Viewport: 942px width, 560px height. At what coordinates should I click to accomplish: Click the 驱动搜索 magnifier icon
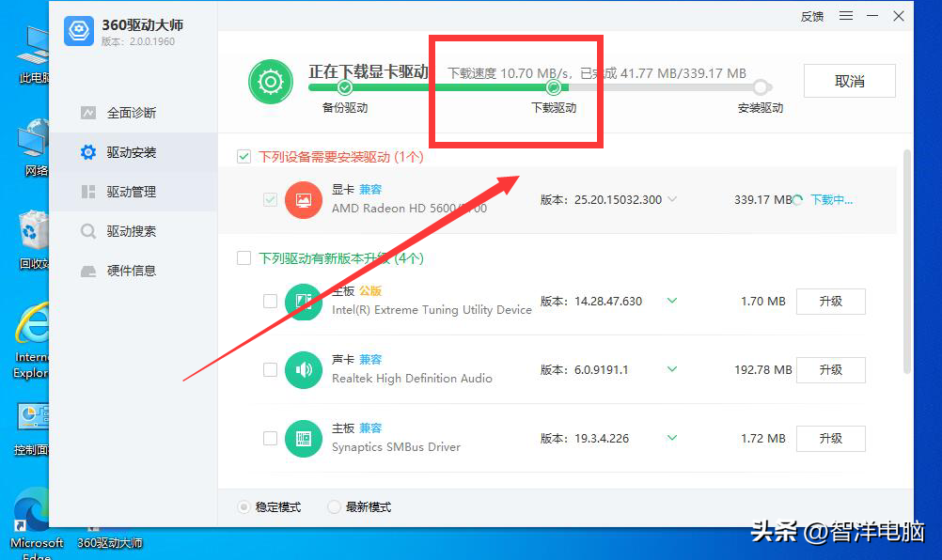[x=88, y=231]
